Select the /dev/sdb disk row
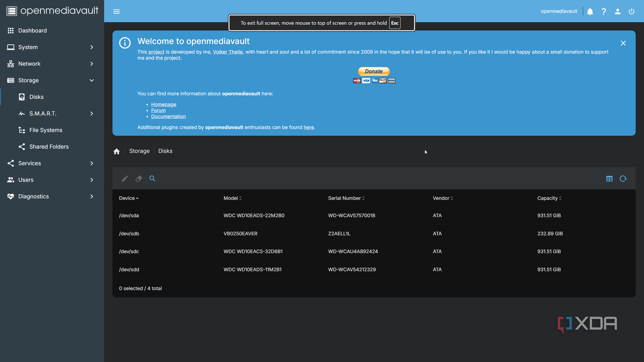This screenshot has width=644, height=362. pyautogui.click(x=374, y=234)
